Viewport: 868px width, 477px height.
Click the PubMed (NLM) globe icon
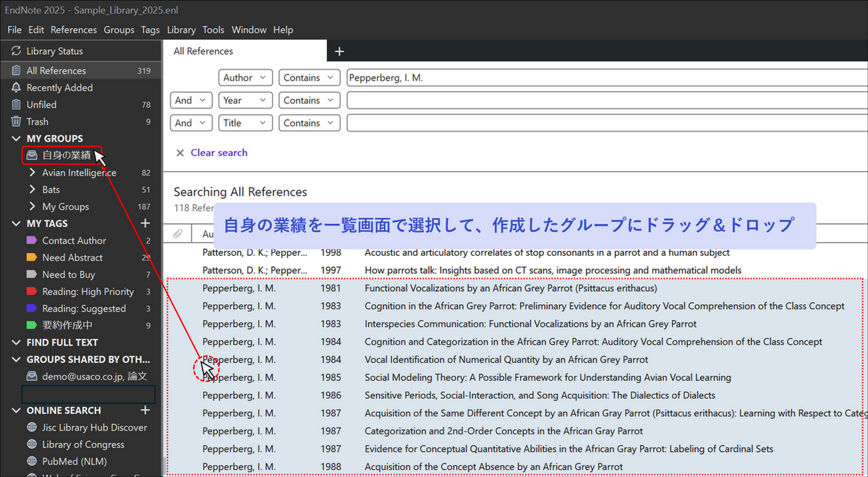point(32,461)
